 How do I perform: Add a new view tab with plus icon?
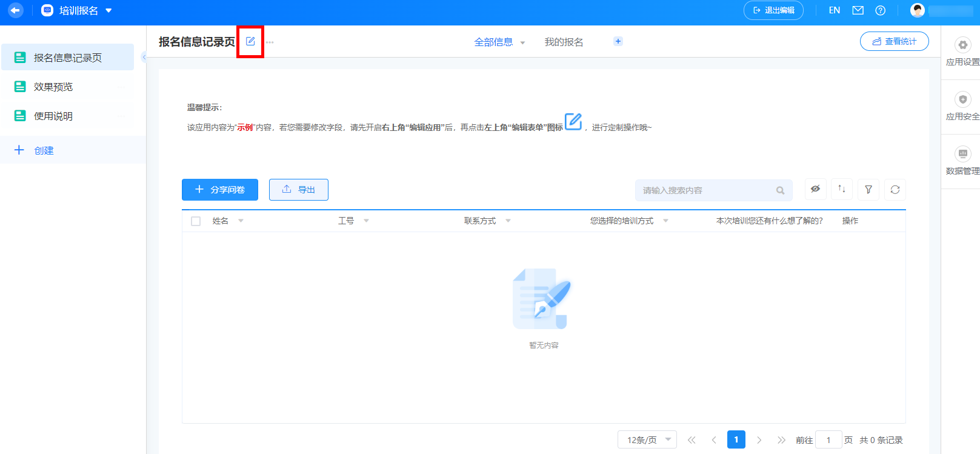618,41
